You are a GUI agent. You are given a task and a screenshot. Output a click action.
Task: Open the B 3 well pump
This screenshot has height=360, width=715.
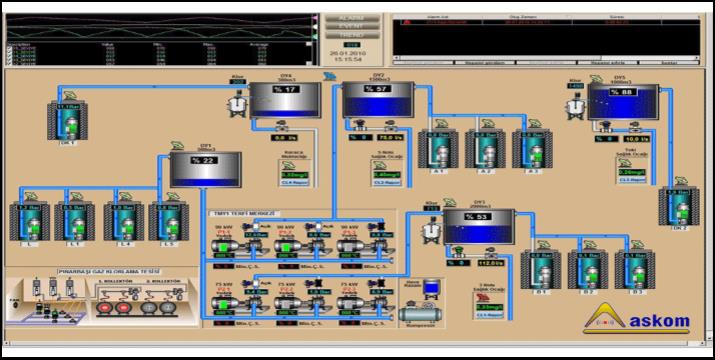(x=635, y=269)
